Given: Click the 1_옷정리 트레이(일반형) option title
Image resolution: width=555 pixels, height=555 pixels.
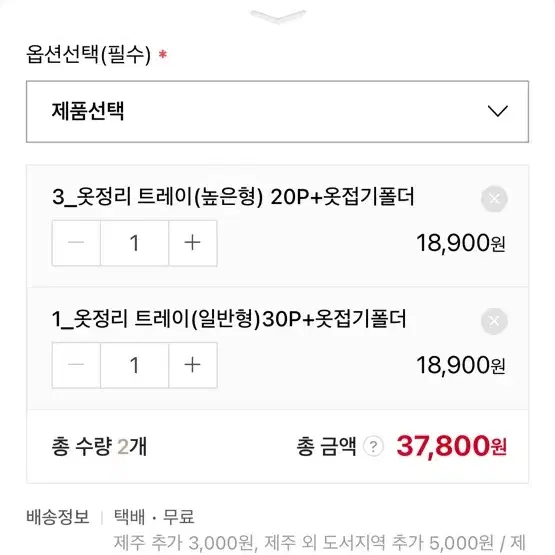Looking at the screenshot, I should coord(229,319).
